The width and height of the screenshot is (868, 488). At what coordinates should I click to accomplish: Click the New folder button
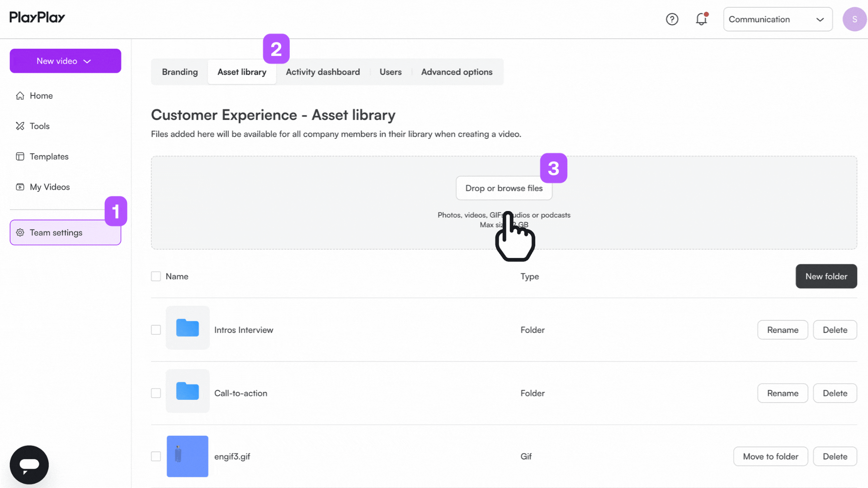pyautogui.click(x=826, y=277)
